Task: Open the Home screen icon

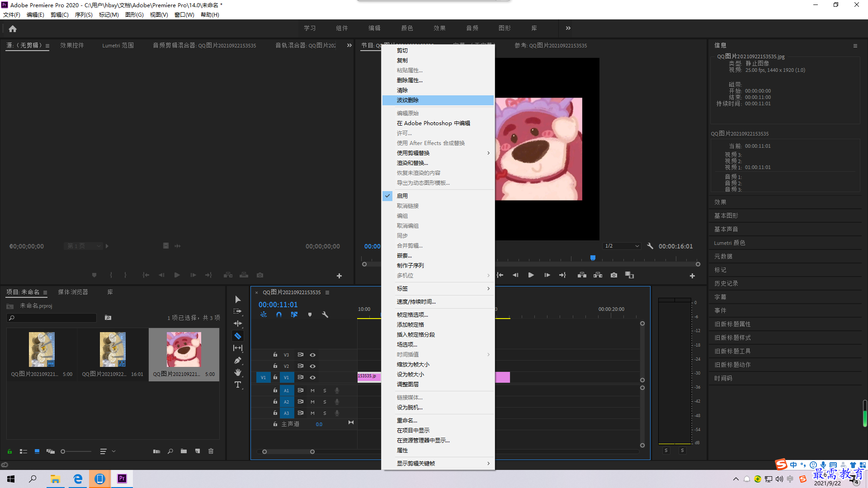Action: pyautogui.click(x=13, y=28)
